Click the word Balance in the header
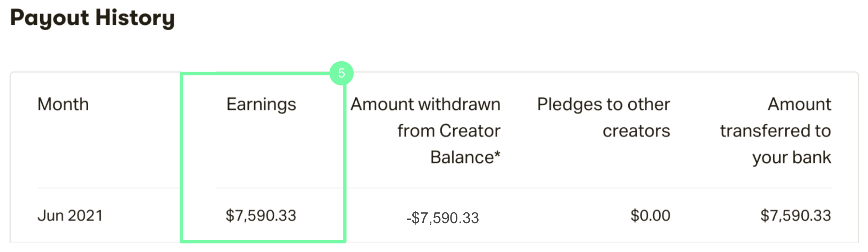 (x=462, y=157)
